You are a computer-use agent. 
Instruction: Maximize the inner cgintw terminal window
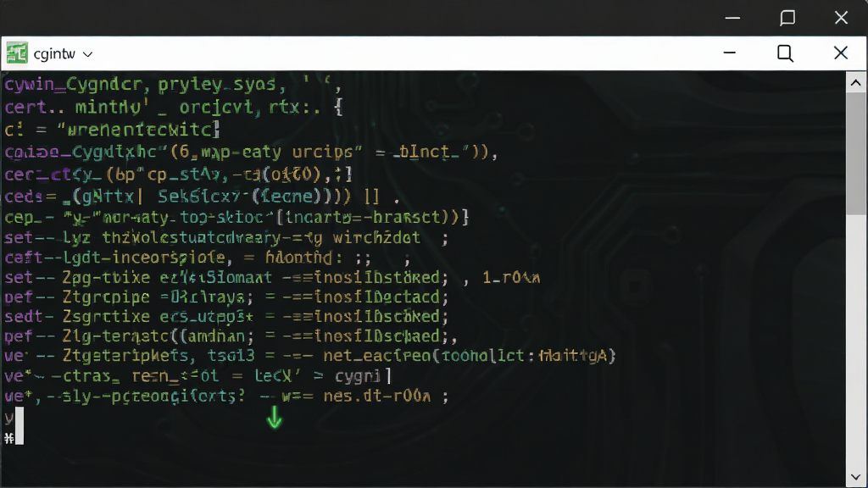(785, 53)
